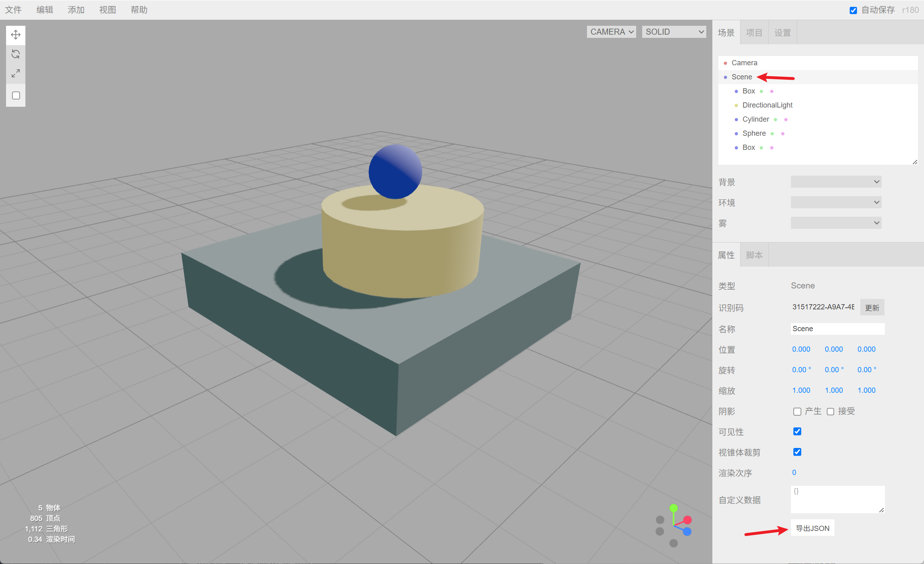Select the rotate tool
Screen dimensions: 924x564
click(x=16, y=54)
